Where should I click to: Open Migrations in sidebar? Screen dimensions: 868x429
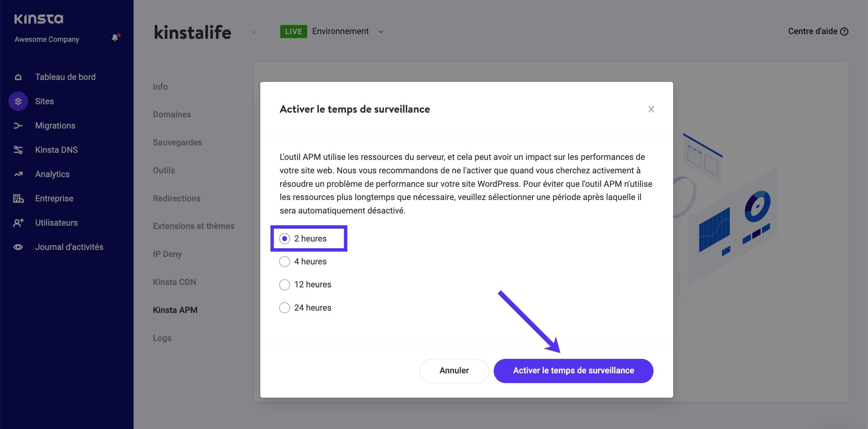(x=55, y=126)
